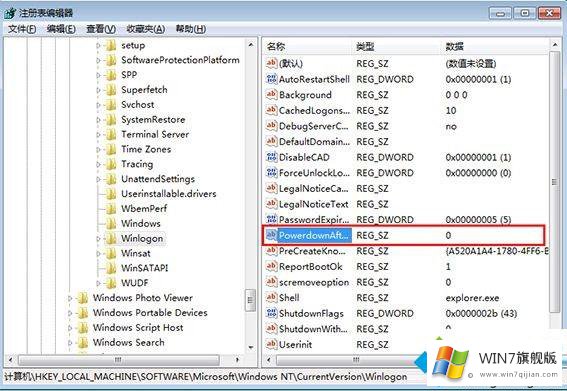567x391 pixels.
Task: Click the tree pane horizontal scroll left arrow
Action: (x=11, y=360)
